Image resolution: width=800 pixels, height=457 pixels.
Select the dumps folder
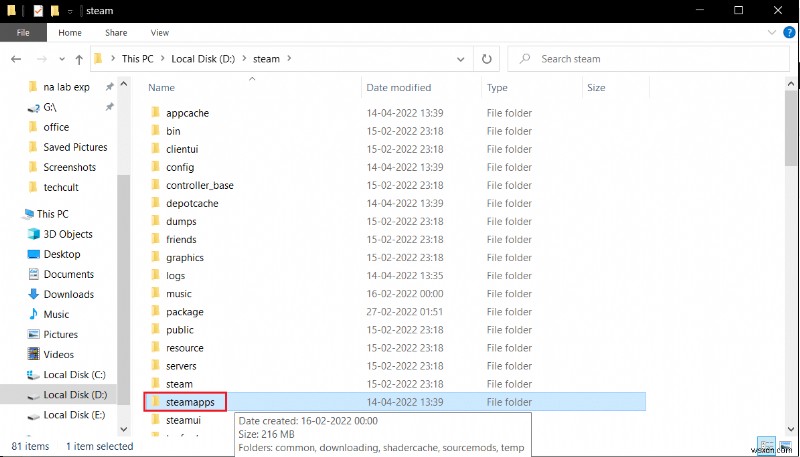pos(181,221)
